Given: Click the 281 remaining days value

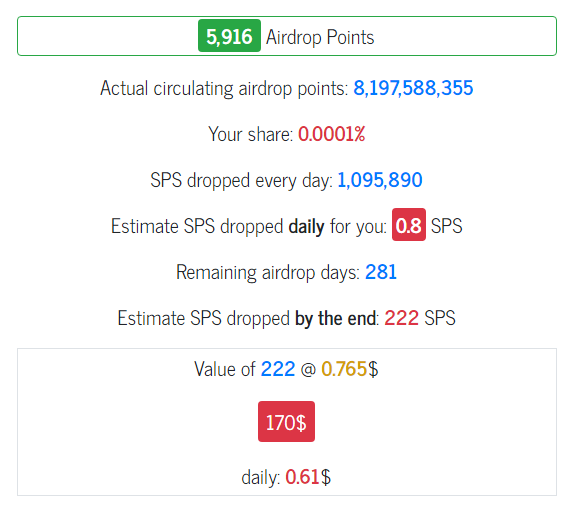Looking at the screenshot, I should click(381, 272).
